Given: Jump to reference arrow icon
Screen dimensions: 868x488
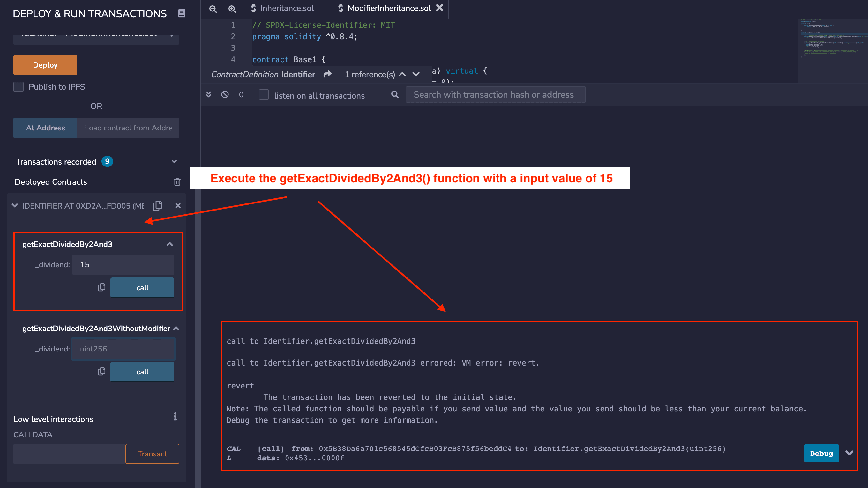Looking at the screenshot, I should 327,74.
